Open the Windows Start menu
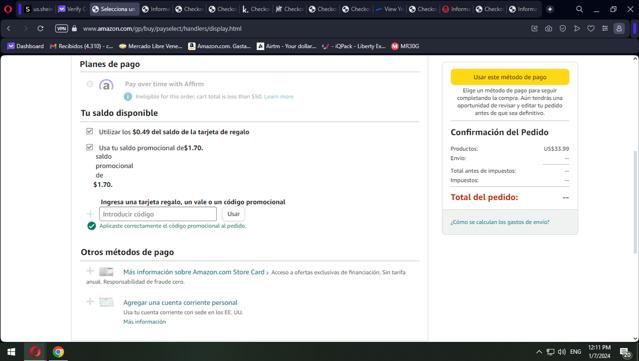 [11, 352]
